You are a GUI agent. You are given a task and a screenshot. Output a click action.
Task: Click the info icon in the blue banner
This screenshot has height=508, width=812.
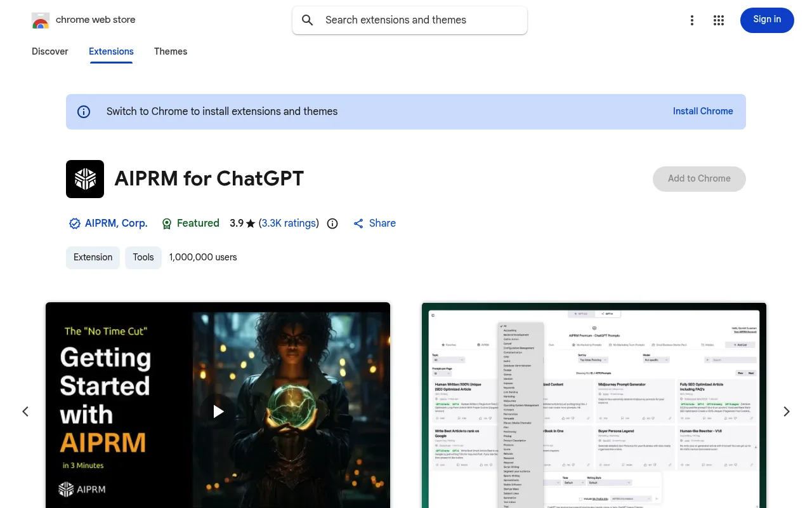[84, 112]
